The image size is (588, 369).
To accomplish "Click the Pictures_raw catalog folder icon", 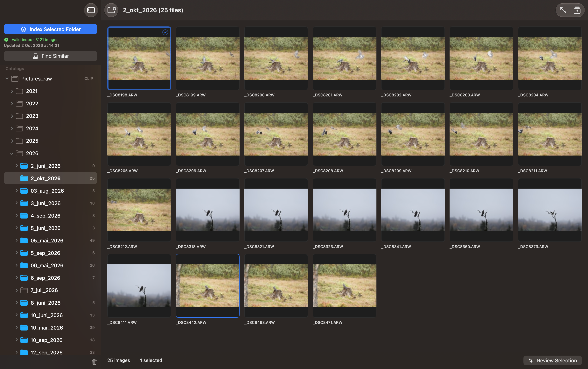I will click(x=15, y=79).
